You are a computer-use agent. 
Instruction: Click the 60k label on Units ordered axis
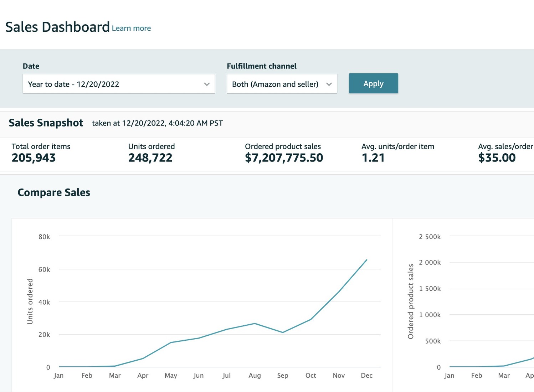(x=44, y=269)
